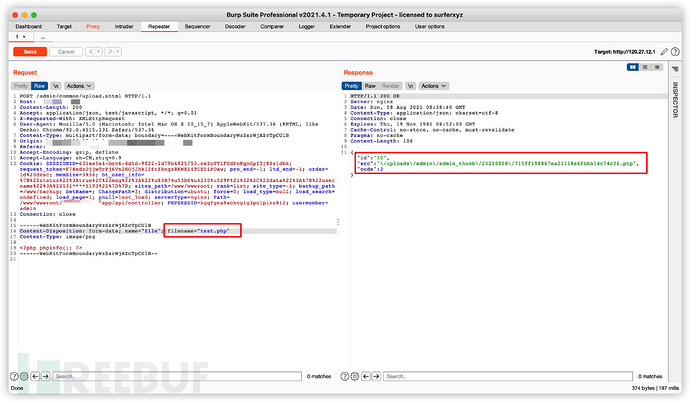Click the Server: nginx response header

point(371,102)
